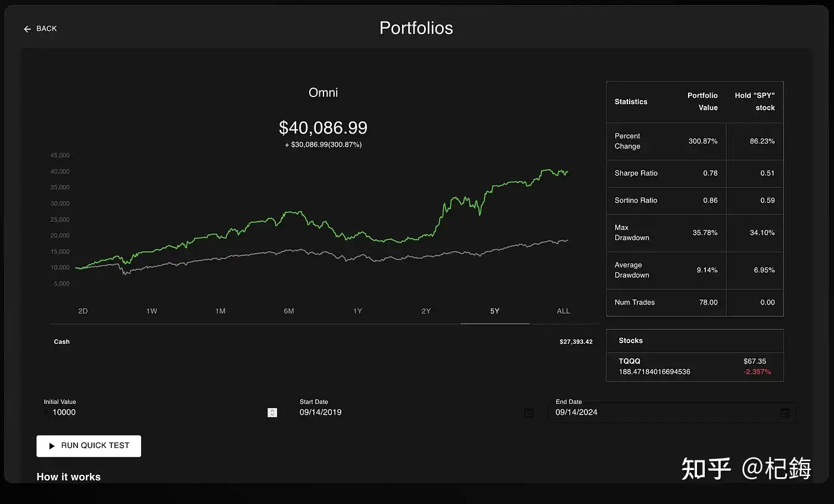Viewport: 834px width, 504px height.
Task: Click the back arrow icon
Action: point(27,29)
